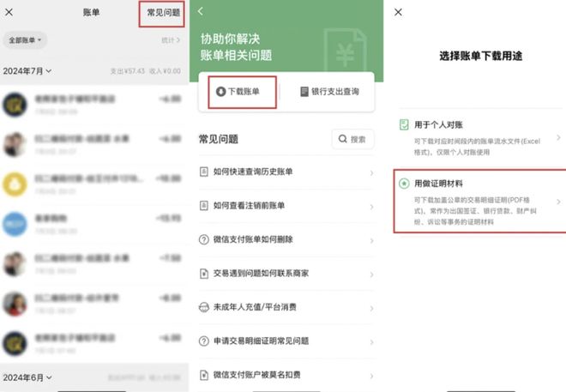
Task: Expand the chevron for 如何快速查询历史账单
Action: tap(371, 173)
